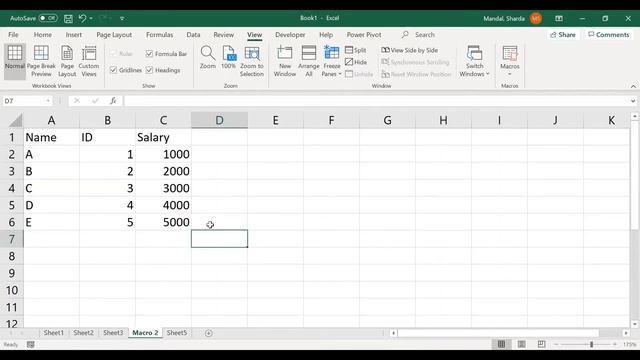Click the macro recording status bar icon
The image size is (640, 360).
click(31, 344)
